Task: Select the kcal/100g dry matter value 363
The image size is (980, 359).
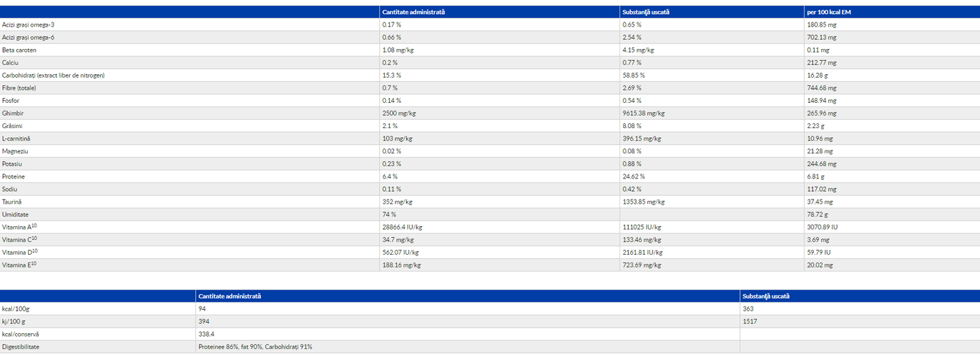Action: (748, 309)
